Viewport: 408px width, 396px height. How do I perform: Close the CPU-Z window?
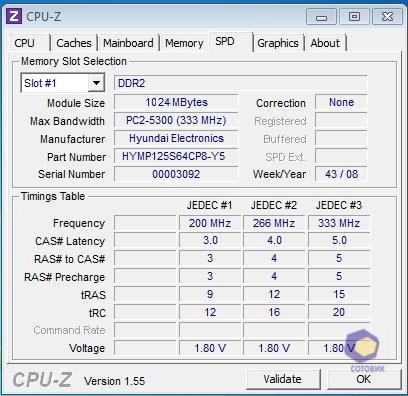[x=387, y=17]
